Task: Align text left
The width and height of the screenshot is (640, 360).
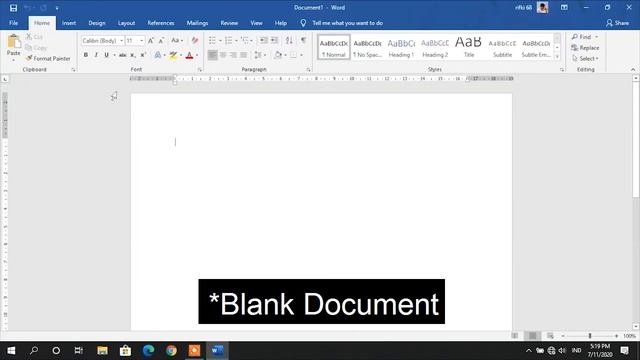Action: coord(213,55)
